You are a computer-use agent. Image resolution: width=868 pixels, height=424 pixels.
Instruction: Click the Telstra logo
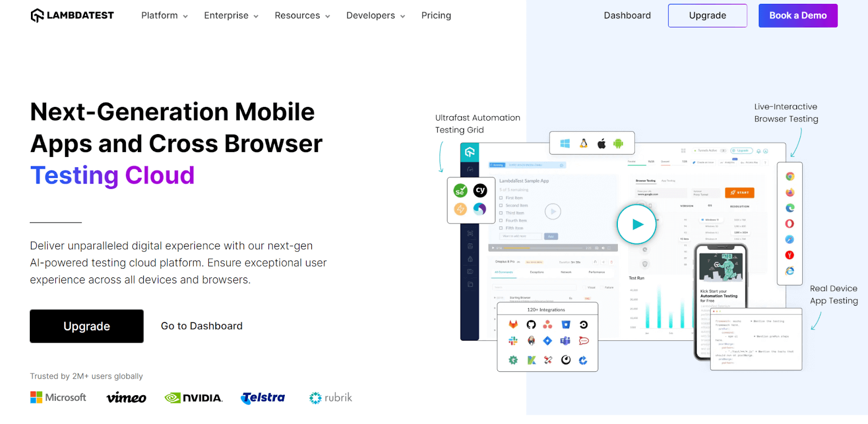(263, 398)
